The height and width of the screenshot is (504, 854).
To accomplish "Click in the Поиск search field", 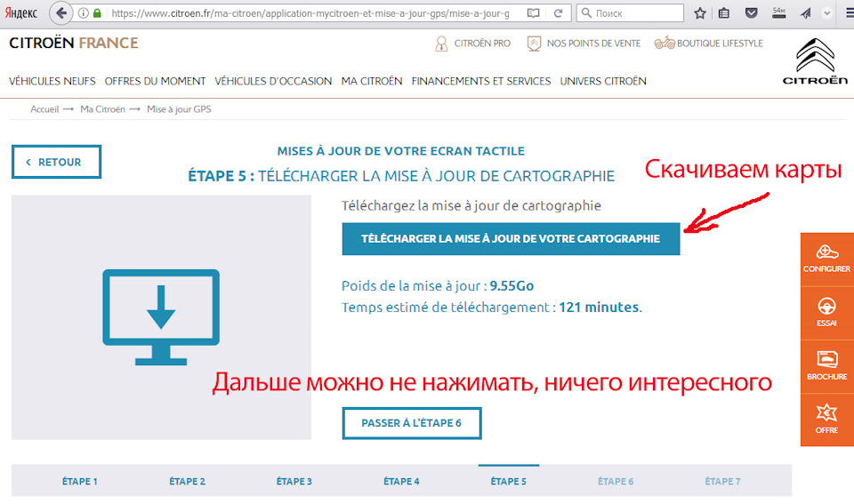I will [630, 13].
